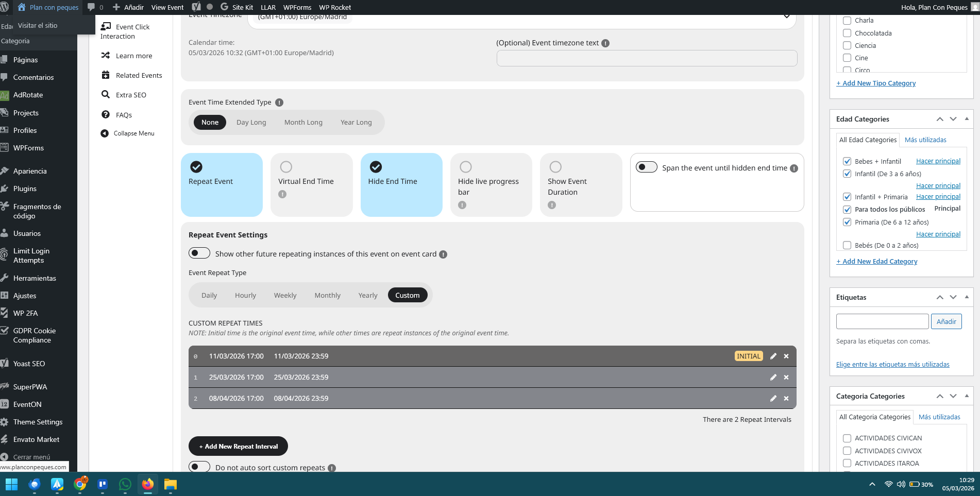
Task: Select Weekly event repeat type
Action: 285,296
